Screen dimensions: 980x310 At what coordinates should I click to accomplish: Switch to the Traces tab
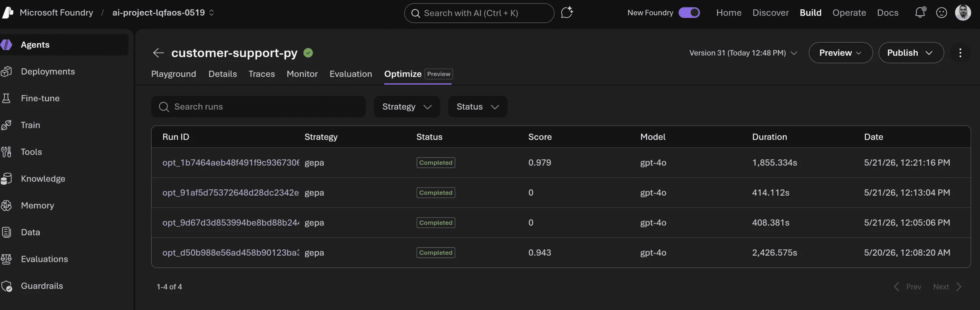(x=262, y=74)
